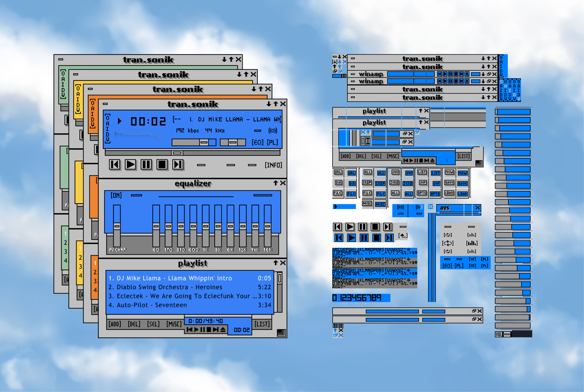
Task: Open [LIST] menu in front playlist window
Action: click(262, 324)
